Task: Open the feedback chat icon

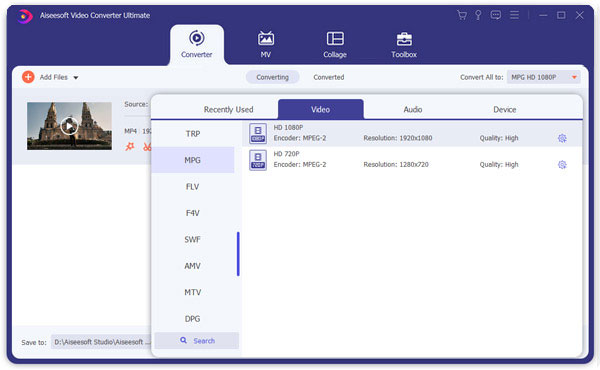Action: pos(496,15)
